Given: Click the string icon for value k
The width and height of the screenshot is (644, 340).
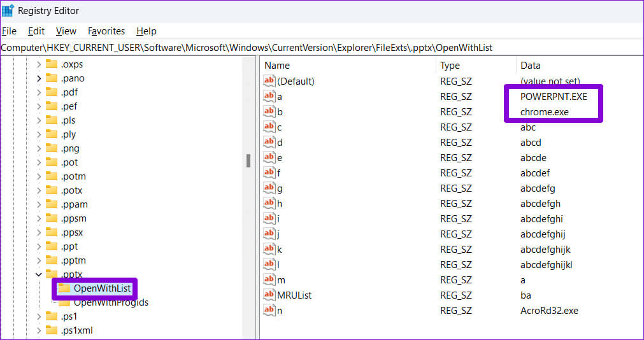Looking at the screenshot, I should point(269,249).
